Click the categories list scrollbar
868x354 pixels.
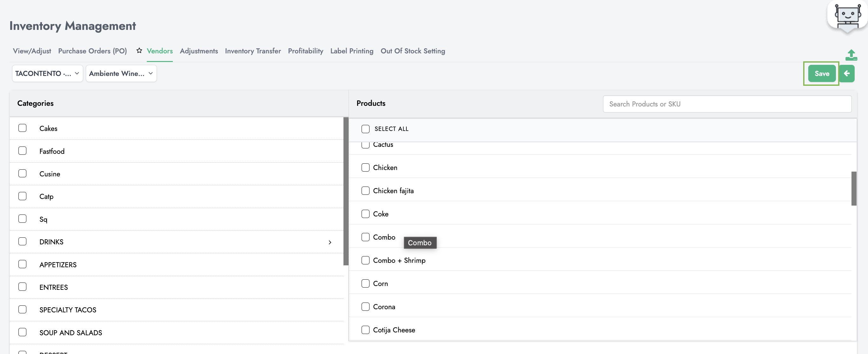(345, 191)
